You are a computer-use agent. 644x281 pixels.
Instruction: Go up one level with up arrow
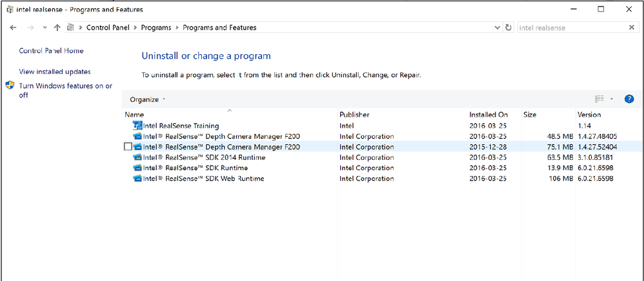point(57,28)
